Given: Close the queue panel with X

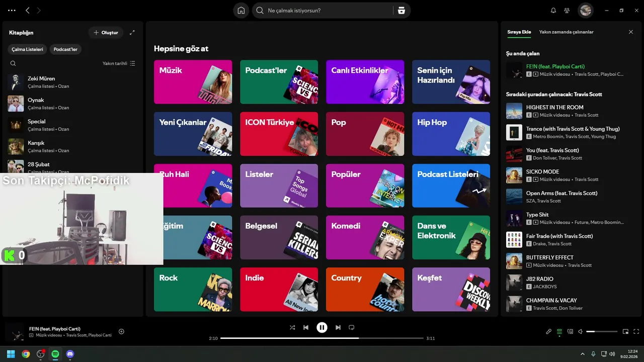Looking at the screenshot, I should click(631, 32).
